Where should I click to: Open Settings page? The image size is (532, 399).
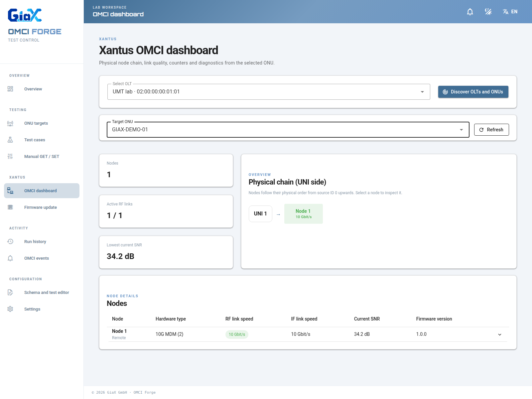(42, 309)
